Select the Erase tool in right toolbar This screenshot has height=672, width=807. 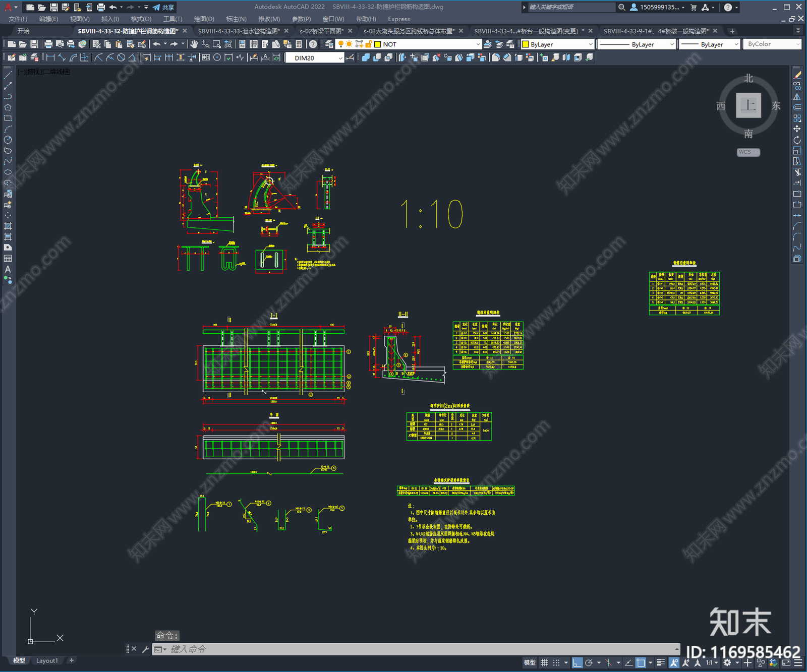pyautogui.click(x=797, y=75)
